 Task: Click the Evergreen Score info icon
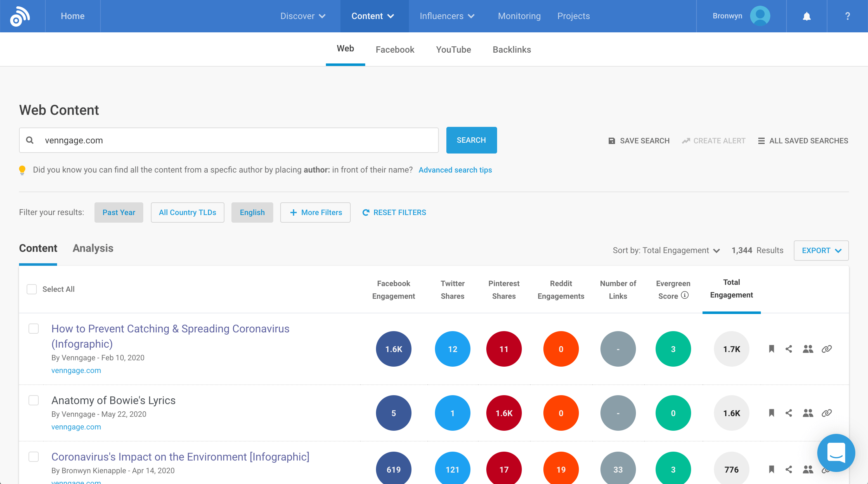coord(684,295)
